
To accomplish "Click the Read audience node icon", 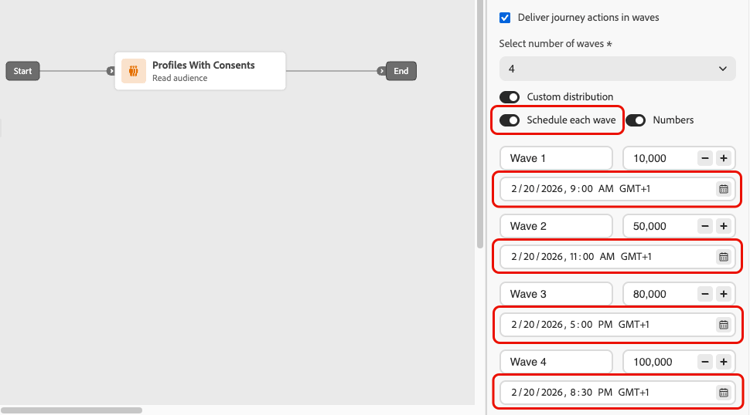I will point(134,71).
